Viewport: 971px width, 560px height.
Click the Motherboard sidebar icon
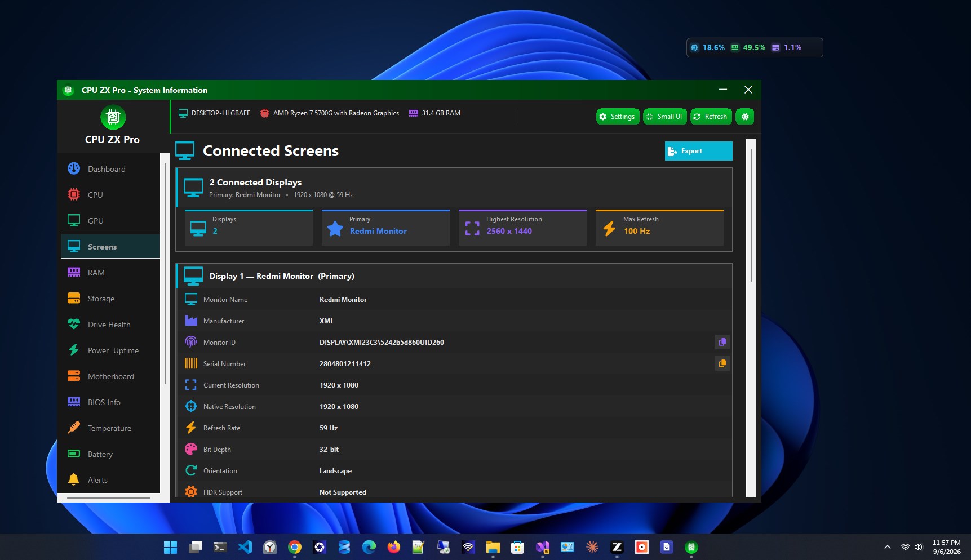74,376
